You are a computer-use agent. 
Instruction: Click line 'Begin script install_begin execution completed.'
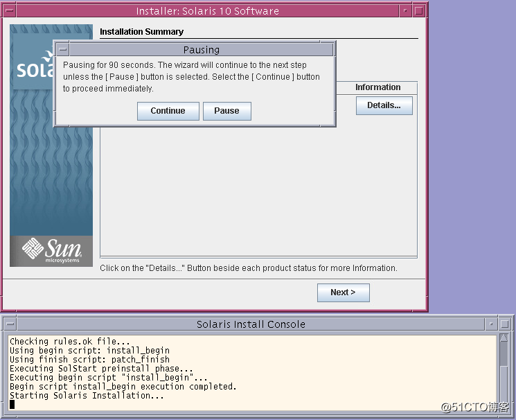123,387
